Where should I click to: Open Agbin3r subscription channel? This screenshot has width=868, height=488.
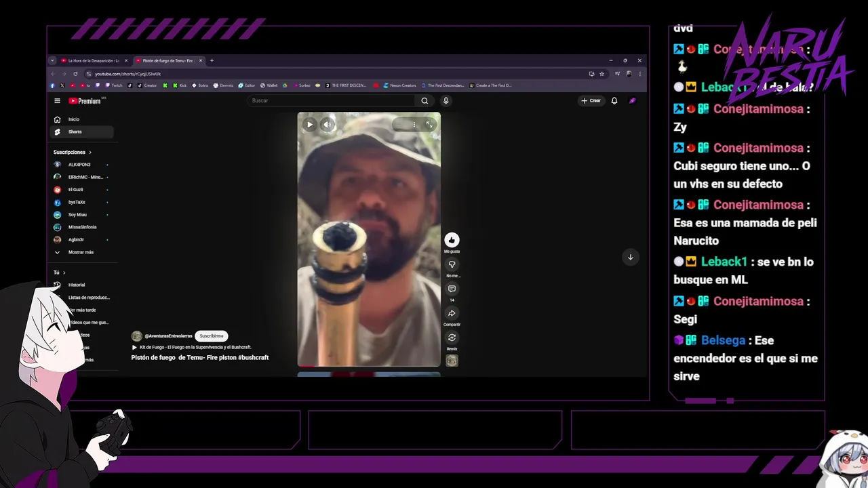coord(82,239)
